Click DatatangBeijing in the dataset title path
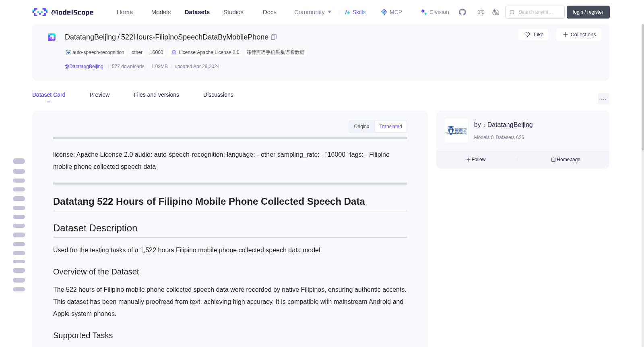 pos(90,37)
